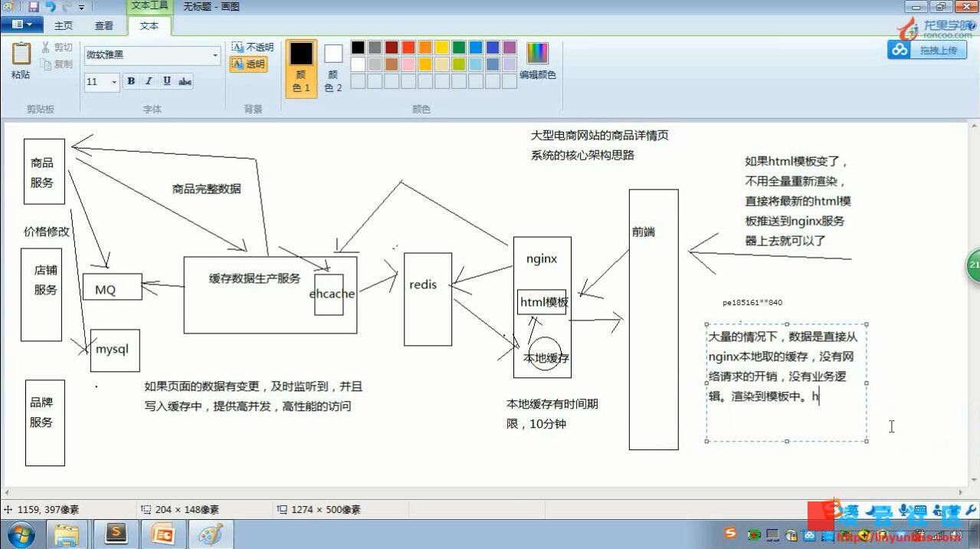The image size is (980, 549).
Task: Activate Color 2 background selector
Action: pos(333,68)
